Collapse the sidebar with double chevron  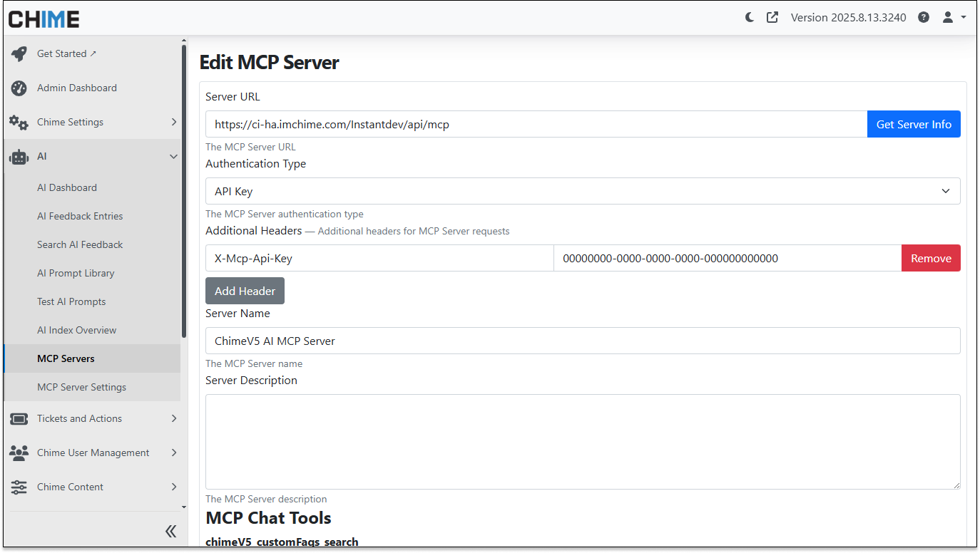click(x=170, y=531)
